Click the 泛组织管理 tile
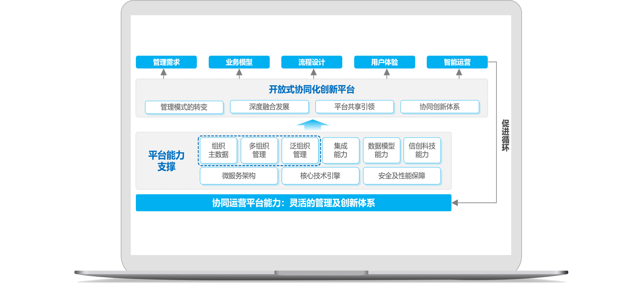 pyautogui.click(x=300, y=150)
